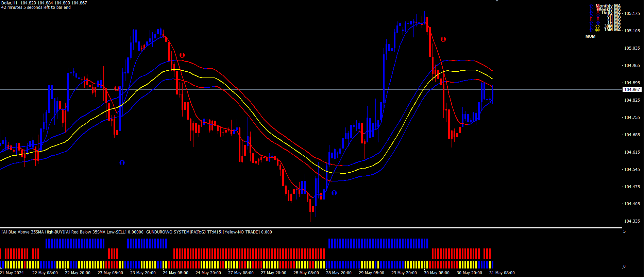This screenshot has height=278, width=644.
Task: Click the 104.685 price level on the scale
Action: [x=632, y=135]
